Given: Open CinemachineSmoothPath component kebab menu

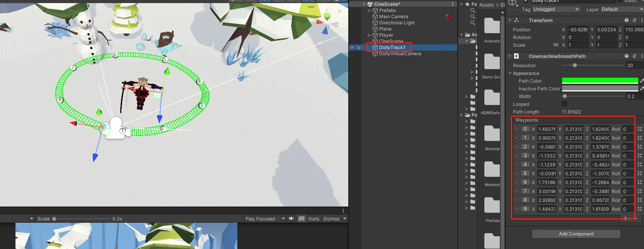Looking at the screenshot, I should (x=642, y=56).
